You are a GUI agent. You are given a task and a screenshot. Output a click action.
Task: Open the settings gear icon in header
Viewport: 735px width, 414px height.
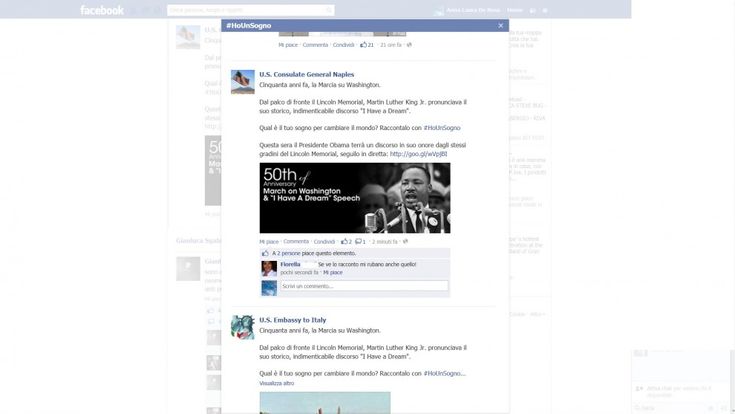pos(545,10)
